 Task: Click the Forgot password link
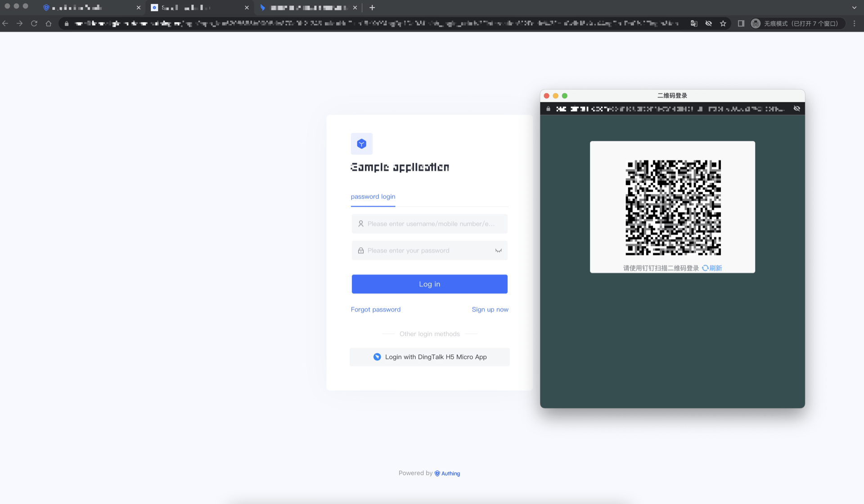(375, 309)
